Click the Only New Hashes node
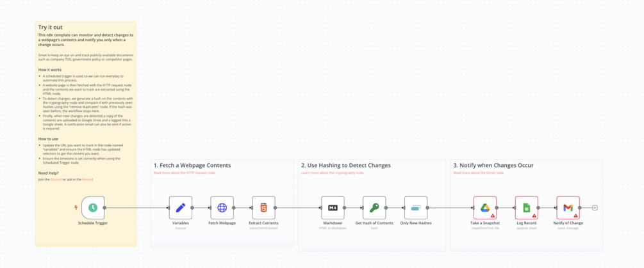This screenshot has width=644, height=268. (x=416, y=208)
